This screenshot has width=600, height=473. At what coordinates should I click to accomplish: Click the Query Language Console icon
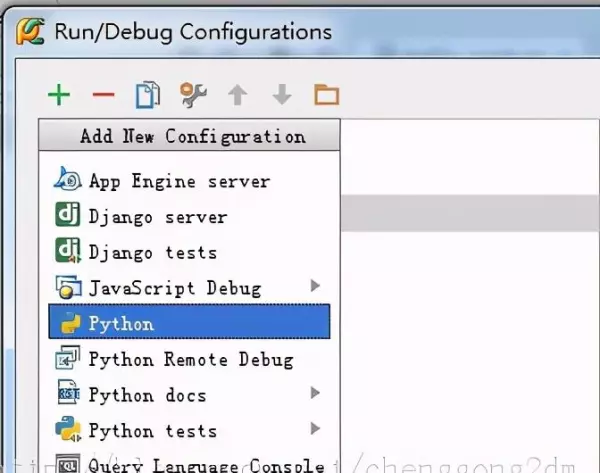pyautogui.click(x=68, y=463)
